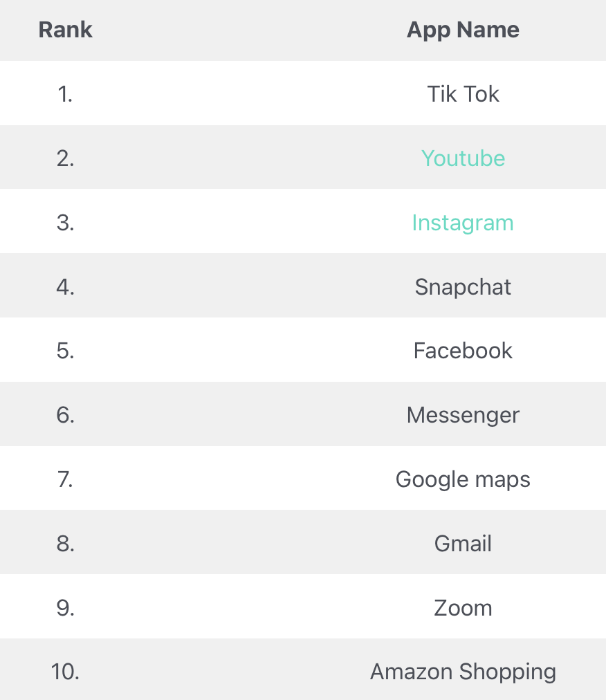
Task: Select the Zoom table cell
Action: (x=463, y=607)
